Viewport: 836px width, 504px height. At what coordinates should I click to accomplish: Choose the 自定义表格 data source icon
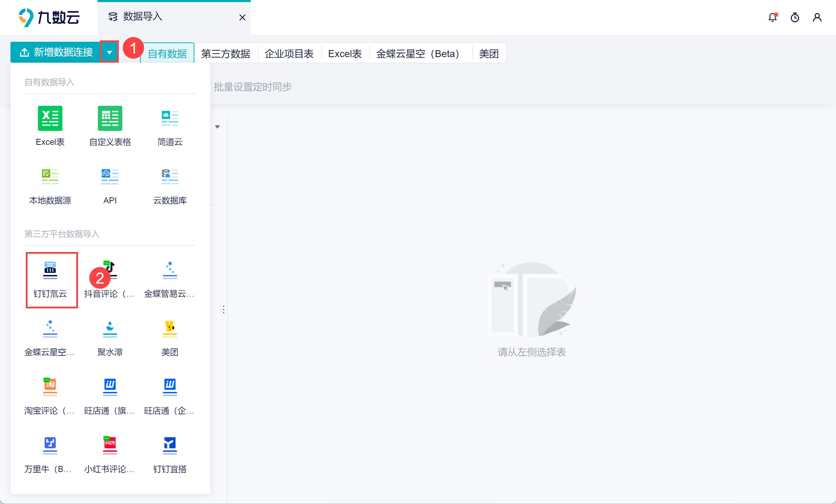[x=110, y=119]
